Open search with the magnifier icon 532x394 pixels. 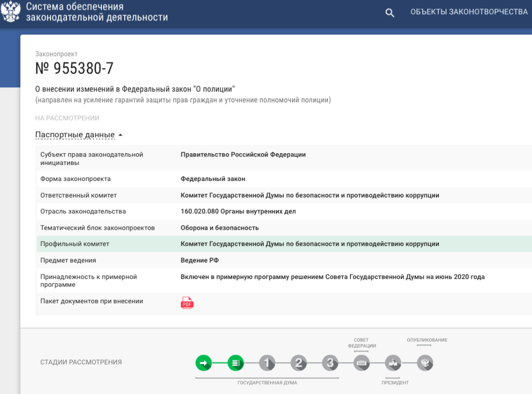[390, 13]
